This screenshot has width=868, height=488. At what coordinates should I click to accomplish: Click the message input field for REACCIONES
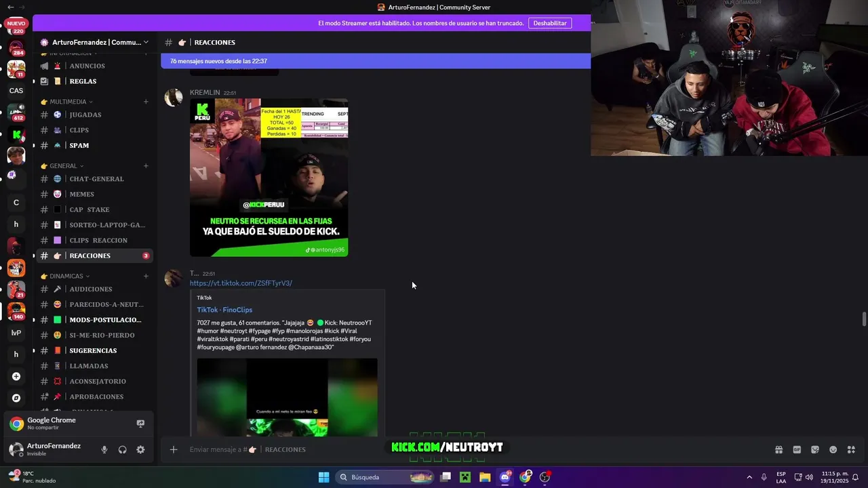coord(475,449)
